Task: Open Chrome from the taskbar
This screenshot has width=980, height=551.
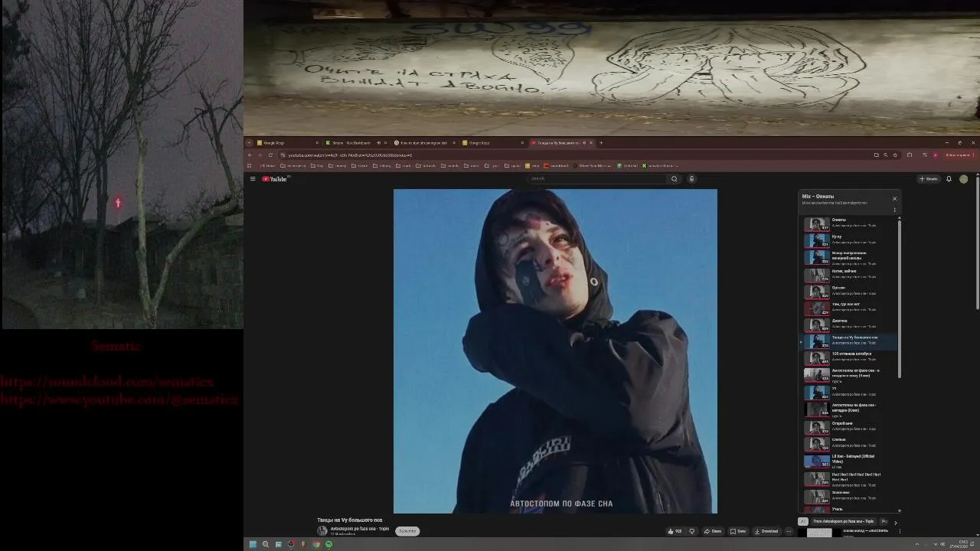Action: (x=316, y=544)
